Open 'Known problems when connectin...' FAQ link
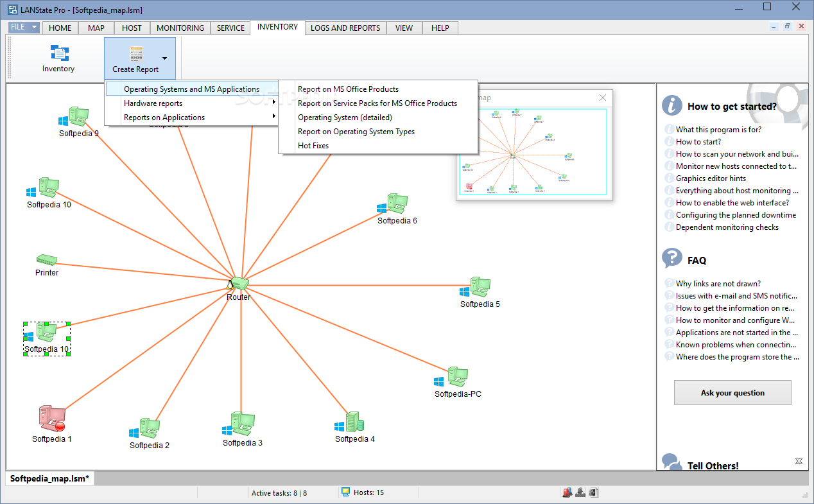 pyautogui.click(x=737, y=345)
